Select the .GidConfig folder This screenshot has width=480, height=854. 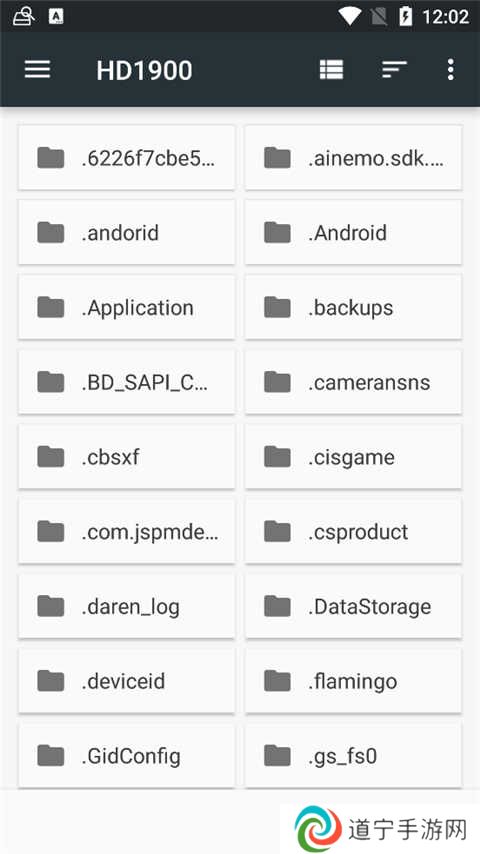(127, 755)
